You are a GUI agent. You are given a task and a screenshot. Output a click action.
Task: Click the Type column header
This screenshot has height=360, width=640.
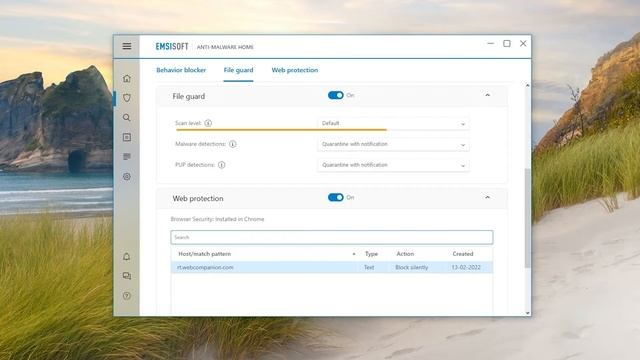pos(371,254)
